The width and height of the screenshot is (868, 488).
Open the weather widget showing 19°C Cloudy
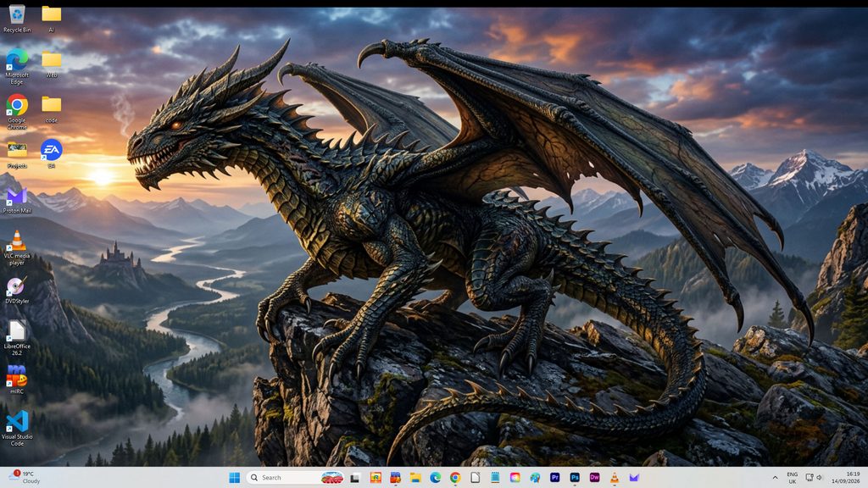(x=25, y=478)
